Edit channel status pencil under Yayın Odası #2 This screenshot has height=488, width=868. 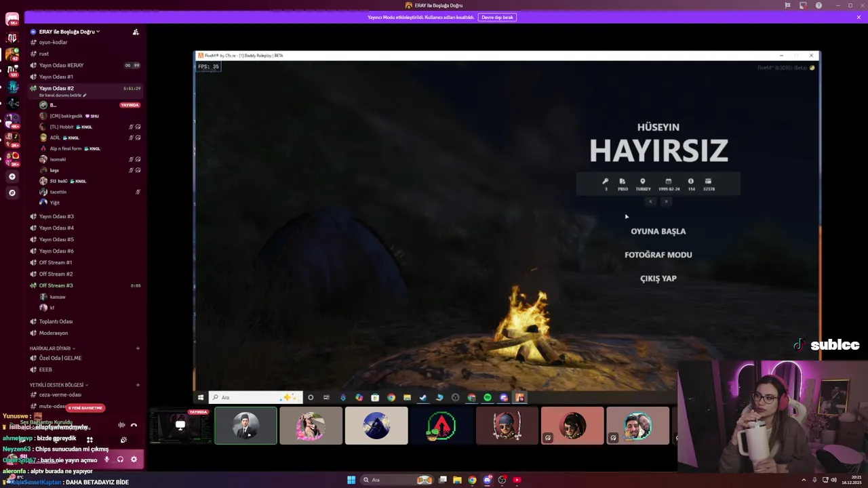(85, 96)
